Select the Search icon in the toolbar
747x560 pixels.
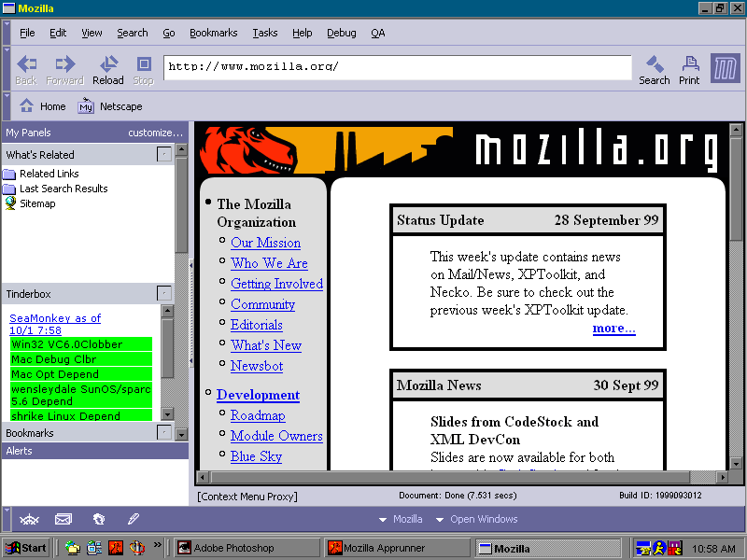655,67
